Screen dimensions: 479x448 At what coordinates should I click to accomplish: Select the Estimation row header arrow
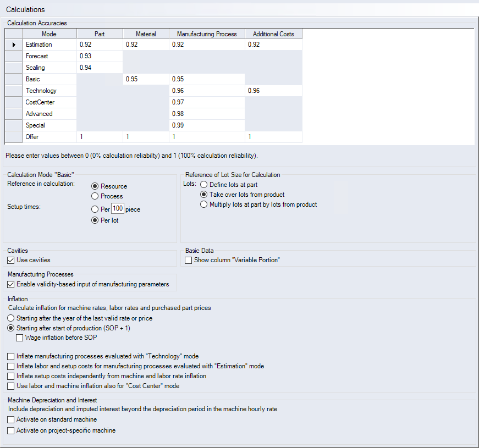[x=13, y=45]
